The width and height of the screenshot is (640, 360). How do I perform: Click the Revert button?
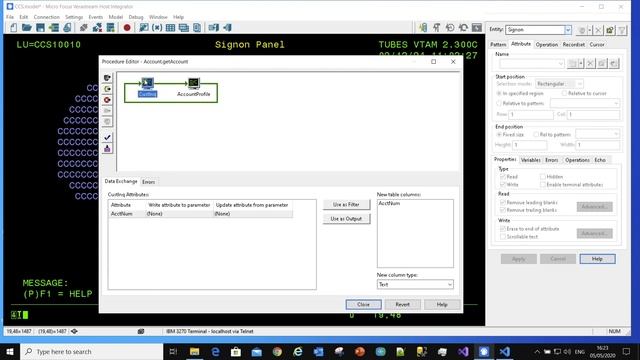(x=402, y=304)
